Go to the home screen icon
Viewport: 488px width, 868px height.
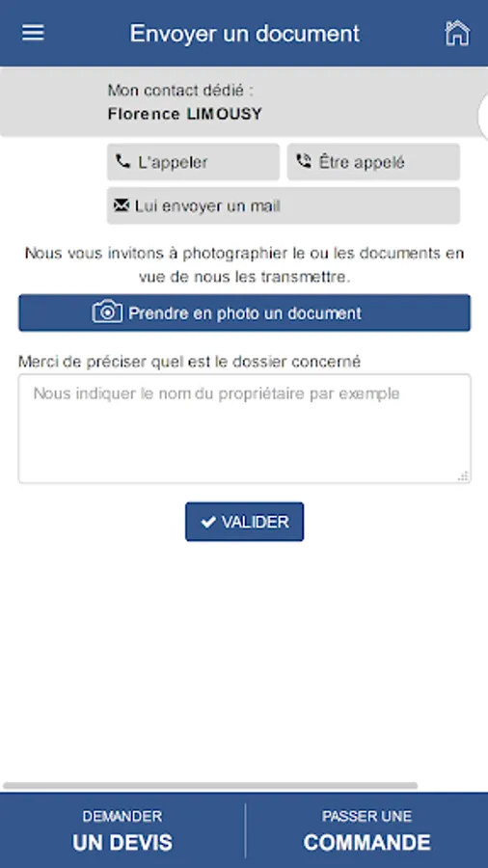pyautogui.click(x=457, y=33)
